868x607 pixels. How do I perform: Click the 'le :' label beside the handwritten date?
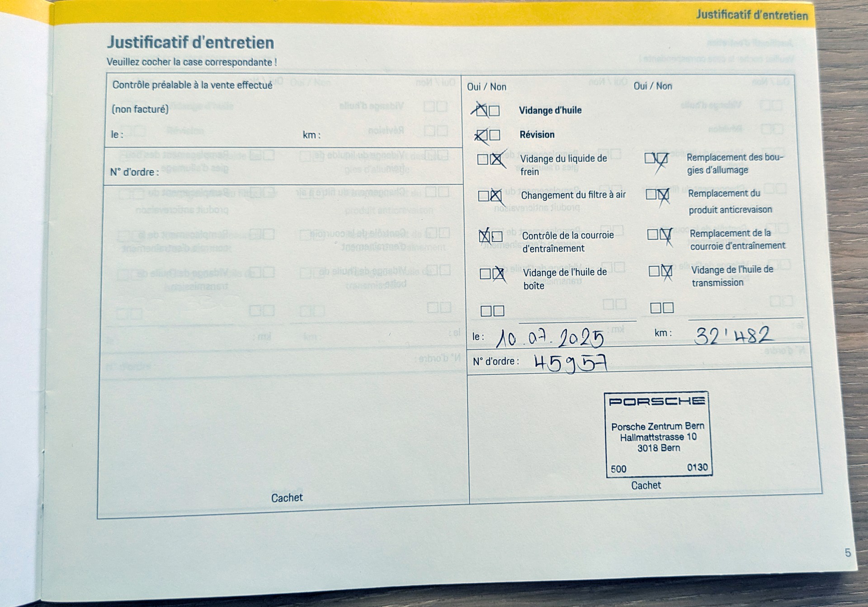click(478, 337)
